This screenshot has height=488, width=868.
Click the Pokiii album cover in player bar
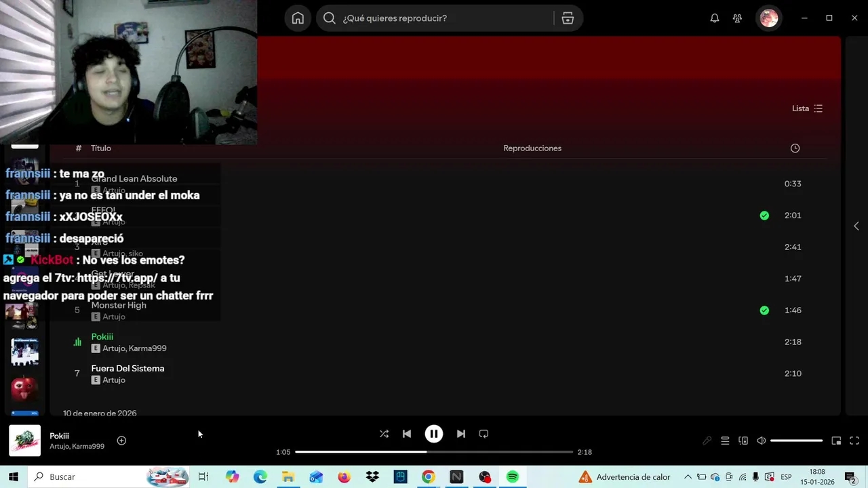tap(24, 441)
